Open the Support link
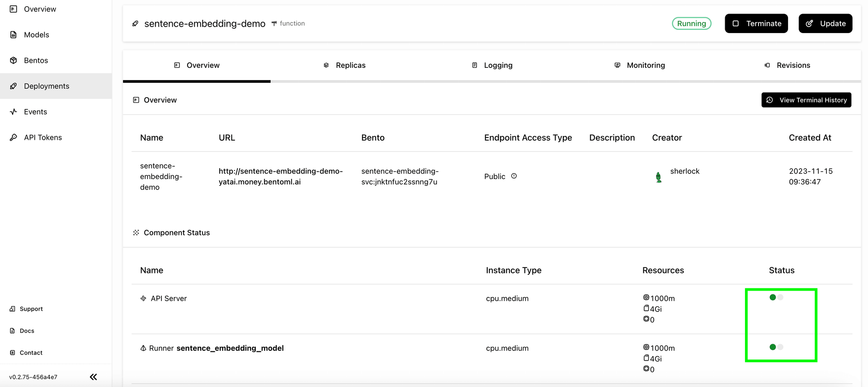 pos(31,309)
